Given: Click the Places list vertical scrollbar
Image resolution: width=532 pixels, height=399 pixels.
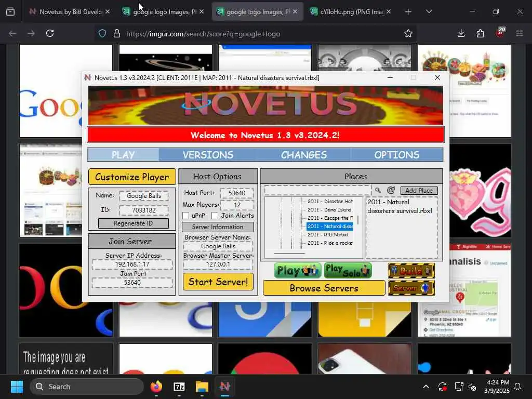Looking at the screenshot, I should click(x=357, y=220).
